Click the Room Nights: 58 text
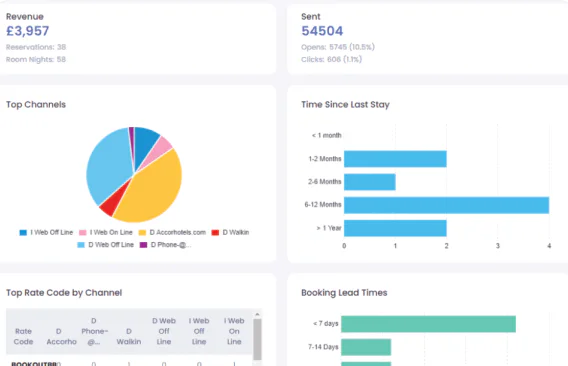 (36, 59)
